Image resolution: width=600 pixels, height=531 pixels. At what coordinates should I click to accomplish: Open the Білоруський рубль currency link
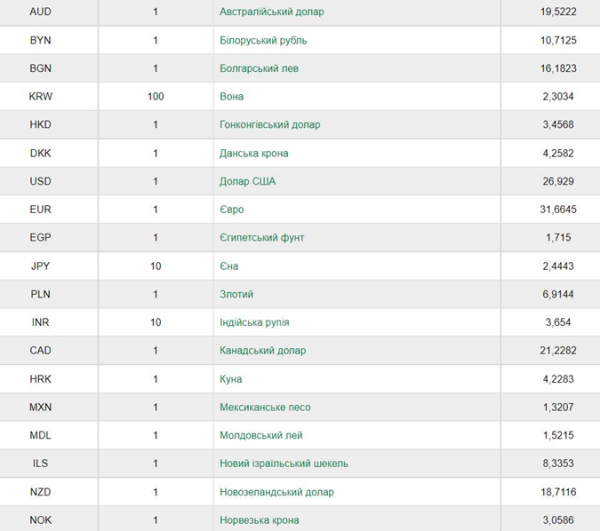263,40
